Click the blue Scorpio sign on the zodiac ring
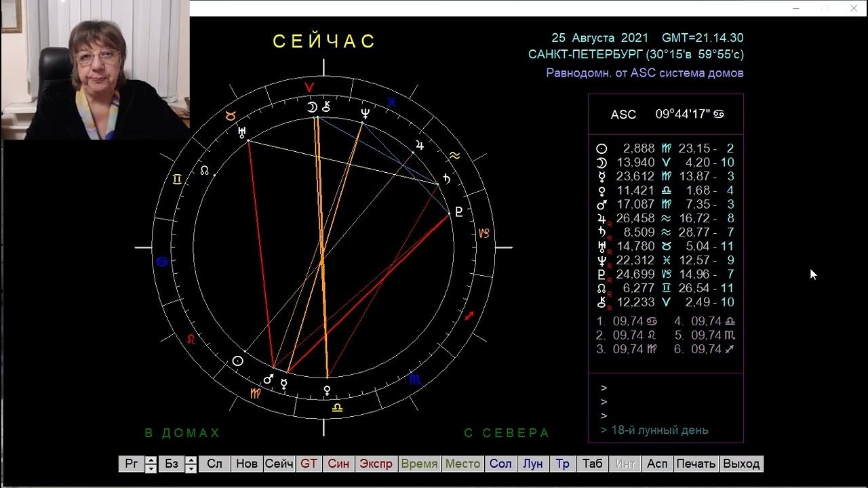This screenshot has height=488, width=868. pyautogui.click(x=415, y=379)
